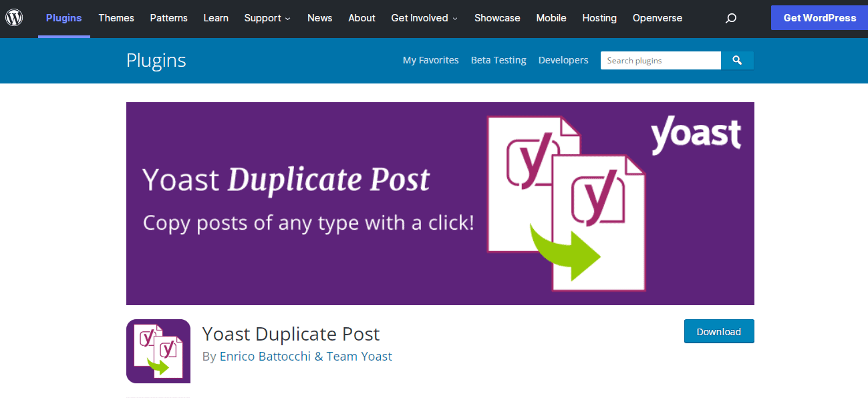Click the WordPress logo icon
868x398 pixels.
14,18
